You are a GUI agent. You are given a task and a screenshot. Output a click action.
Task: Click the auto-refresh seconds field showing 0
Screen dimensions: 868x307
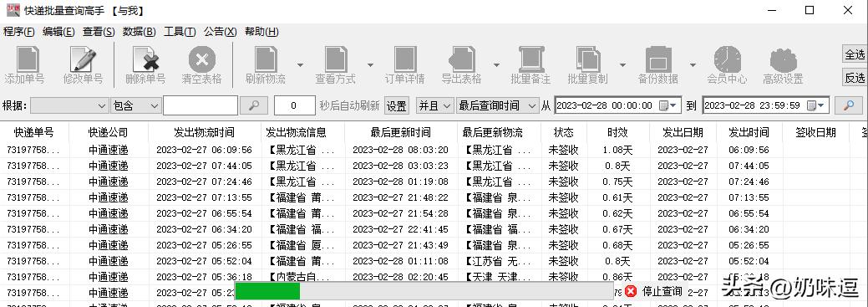[295, 105]
